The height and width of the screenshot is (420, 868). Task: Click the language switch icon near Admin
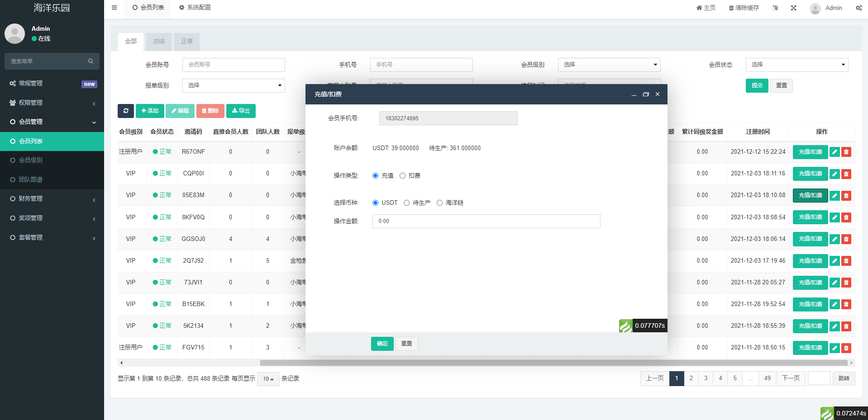pos(775,8)
